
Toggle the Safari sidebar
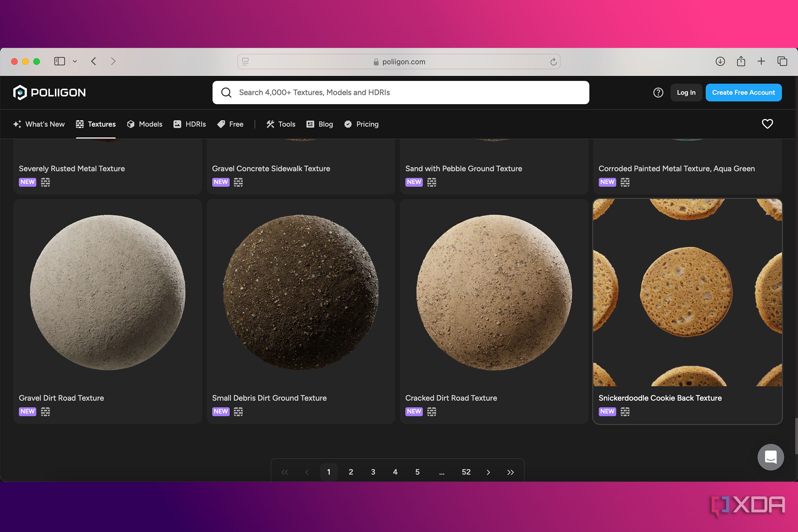click(x=60, y=61)
